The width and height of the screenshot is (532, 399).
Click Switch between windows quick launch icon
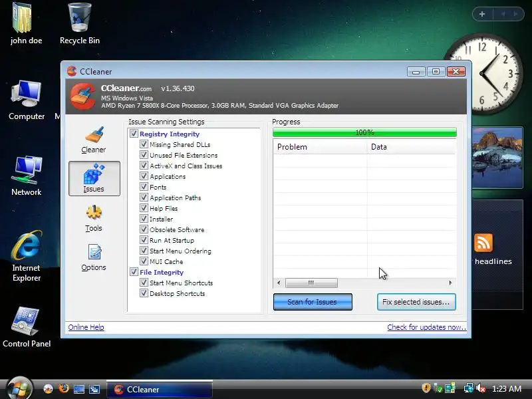(x=94, y=389)
